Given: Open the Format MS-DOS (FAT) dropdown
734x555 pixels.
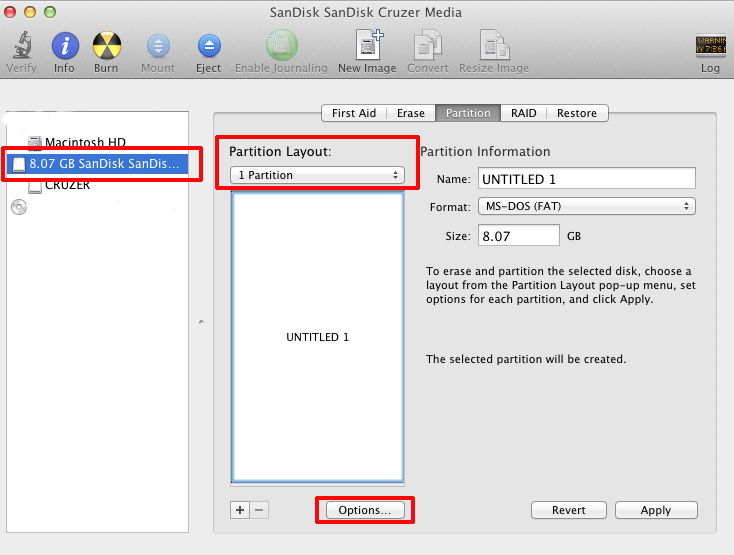Looking at the screenshot, I should coord(587,206).
